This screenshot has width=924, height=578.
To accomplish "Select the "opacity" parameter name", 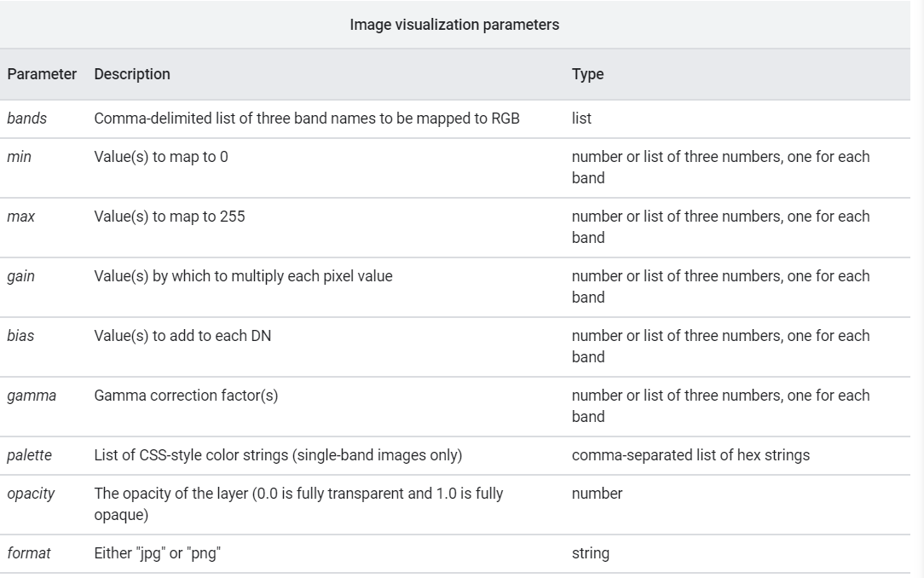I will point(31,494).
